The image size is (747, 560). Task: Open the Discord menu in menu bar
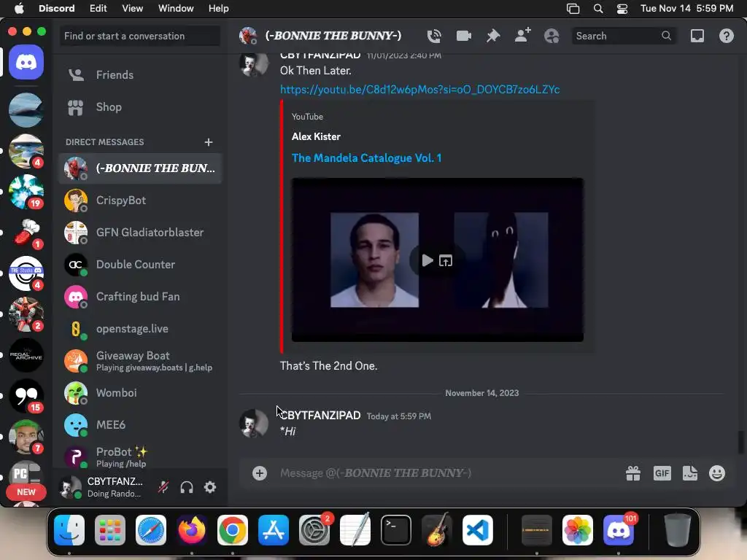tap(56, 8)
